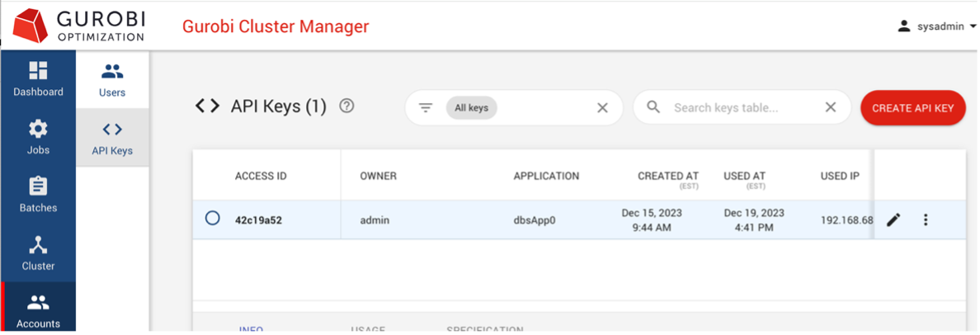Click the All keys filter chip

click(x=471, y=107)
